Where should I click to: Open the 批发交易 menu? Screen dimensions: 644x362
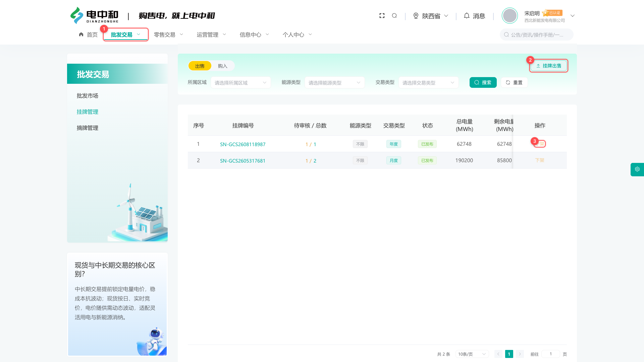coord(126,35)
